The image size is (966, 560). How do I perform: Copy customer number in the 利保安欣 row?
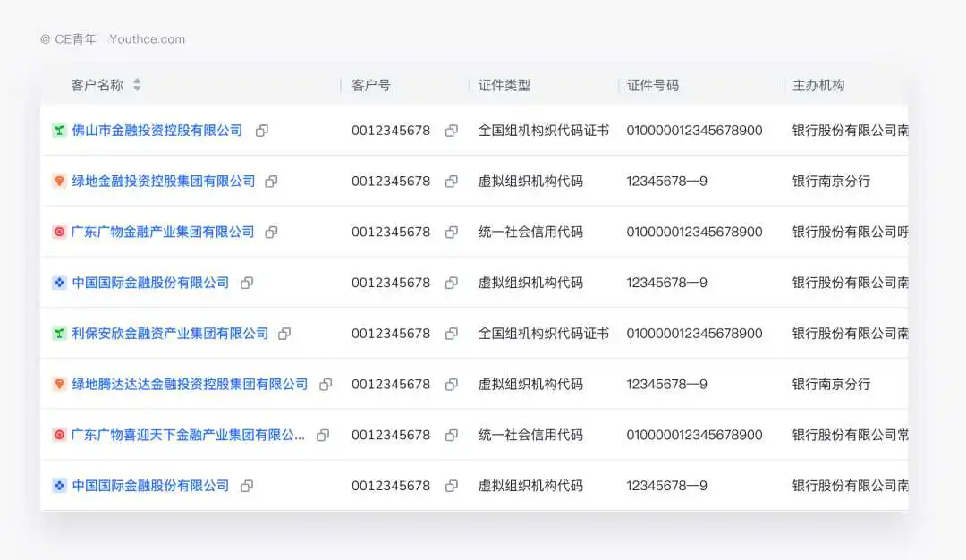coord(452,334)
